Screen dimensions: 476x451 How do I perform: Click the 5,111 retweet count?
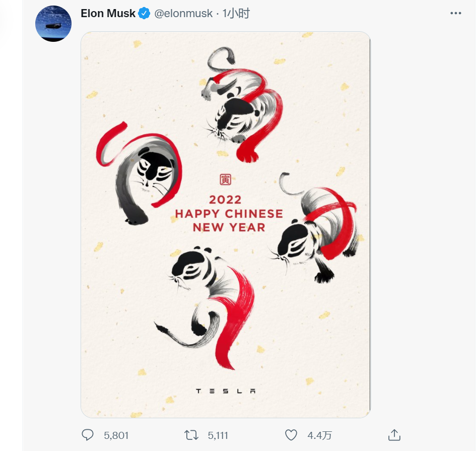[219, 434]
